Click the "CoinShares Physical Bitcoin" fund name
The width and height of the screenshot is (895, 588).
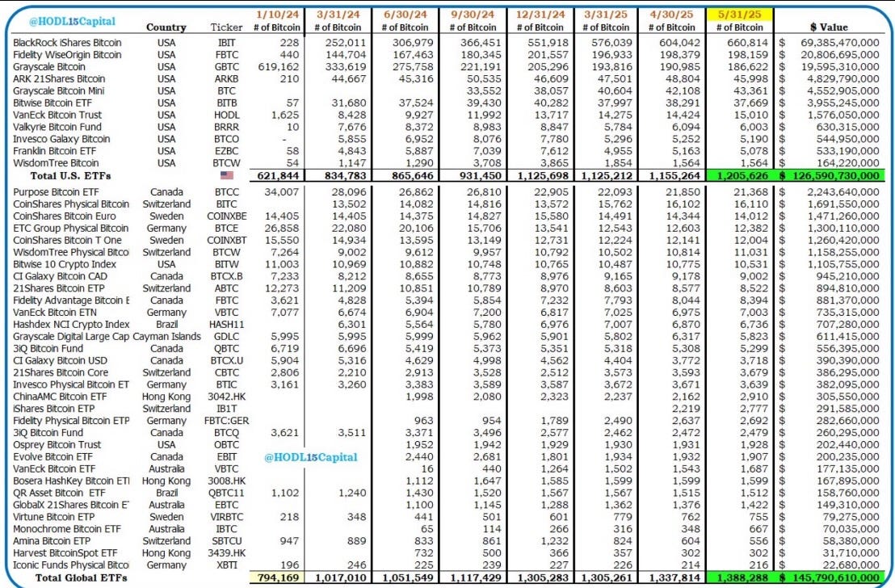coord(71,204)
